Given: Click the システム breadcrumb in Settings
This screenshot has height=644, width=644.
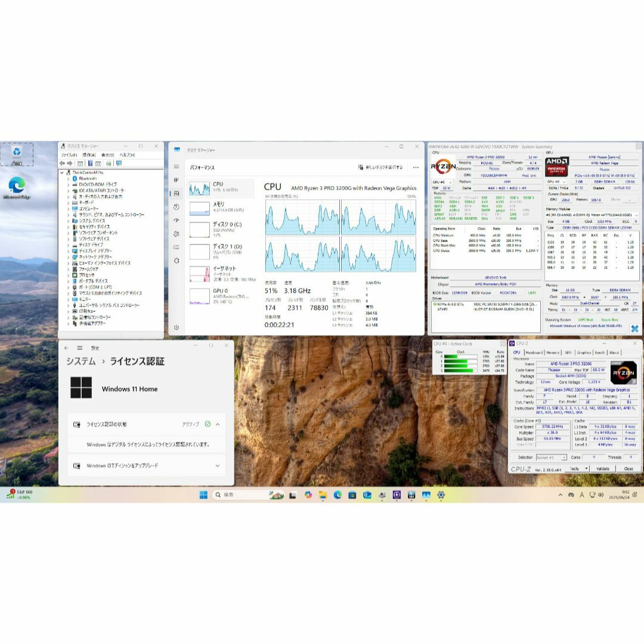Looking at the screenshot, I should (81, 361).
